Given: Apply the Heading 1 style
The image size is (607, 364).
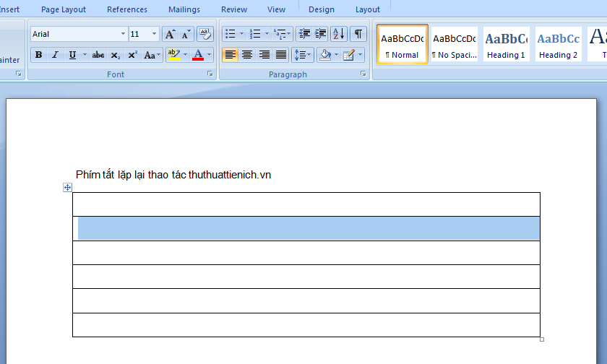Looking at the screenshot, I should 506,45.
